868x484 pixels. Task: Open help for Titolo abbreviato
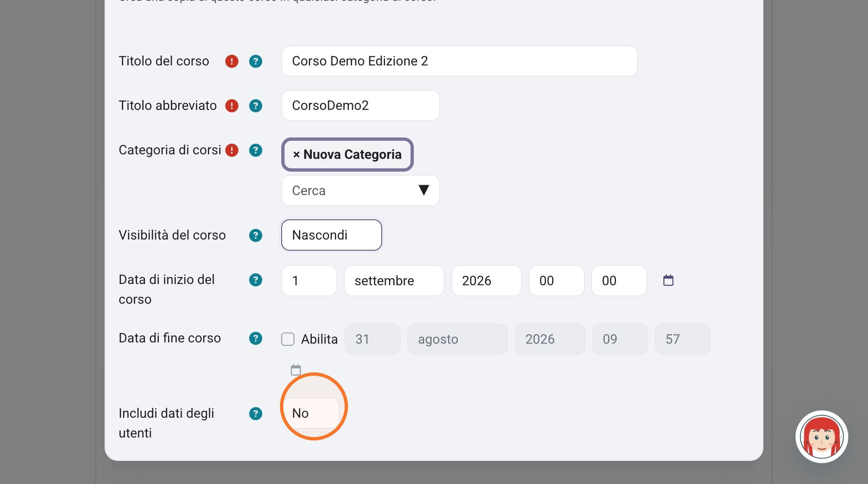[256, 106]
